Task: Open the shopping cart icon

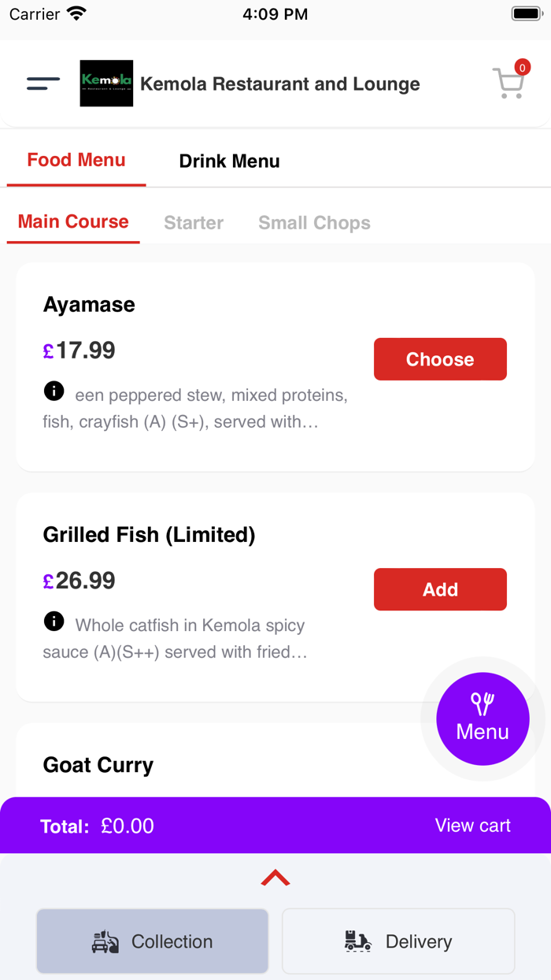Action: point(508,84)
